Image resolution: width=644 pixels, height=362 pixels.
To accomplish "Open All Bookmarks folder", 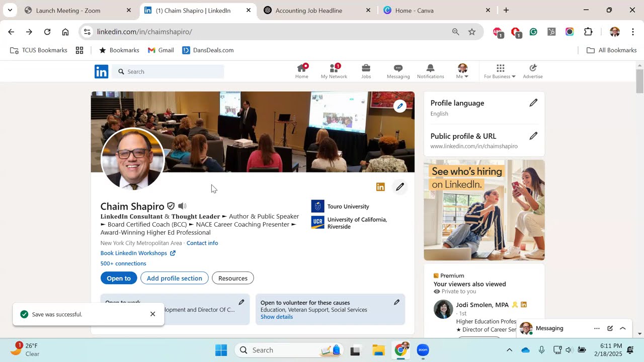I will [612, 50].
